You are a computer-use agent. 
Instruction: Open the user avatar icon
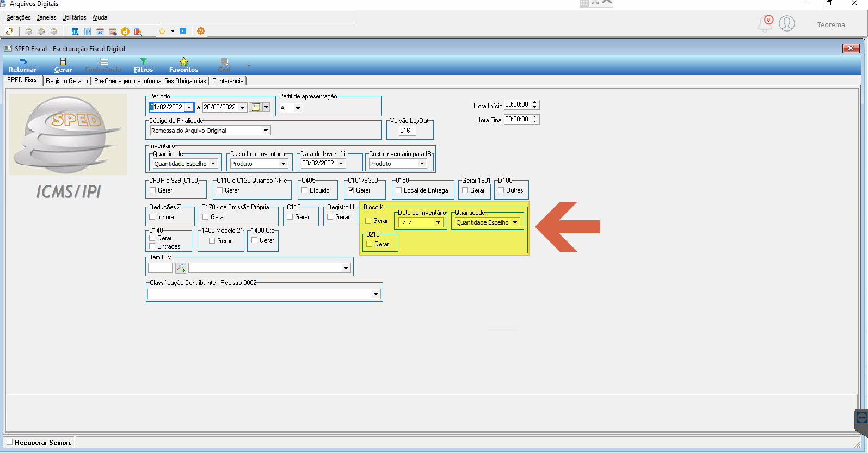[787, 23]
